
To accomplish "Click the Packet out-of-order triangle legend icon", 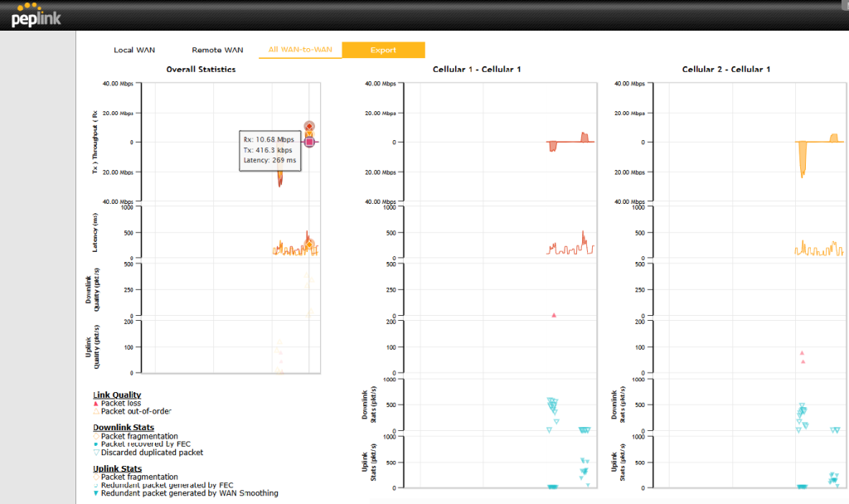I will click(x=96, y=411).
